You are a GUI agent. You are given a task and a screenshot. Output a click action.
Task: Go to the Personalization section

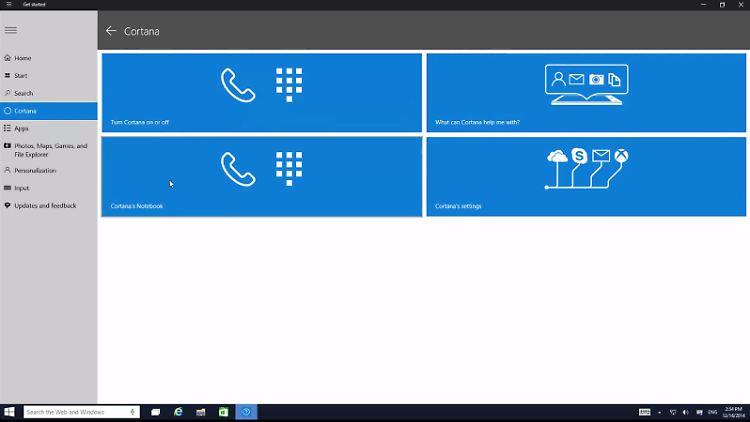click(x=35, y=170)
